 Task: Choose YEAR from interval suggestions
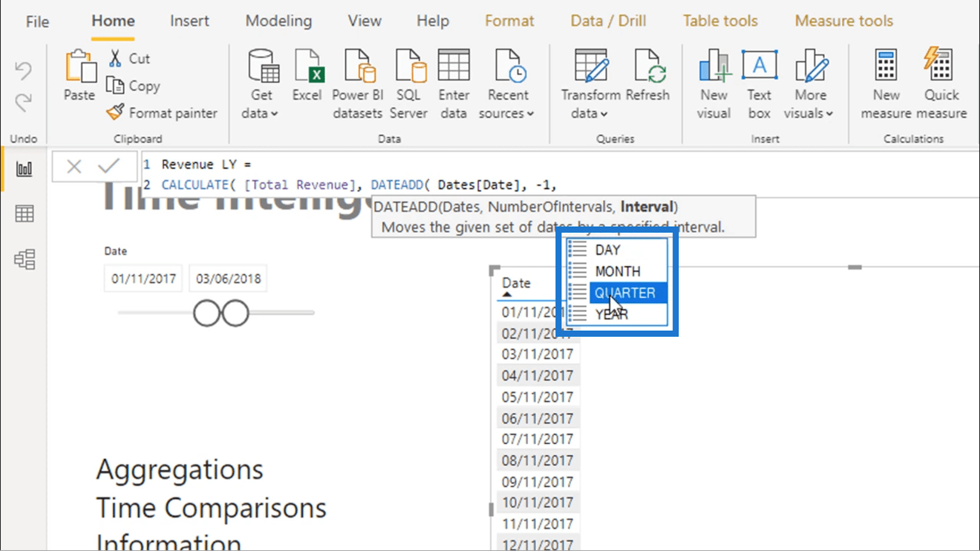(617, 314)
